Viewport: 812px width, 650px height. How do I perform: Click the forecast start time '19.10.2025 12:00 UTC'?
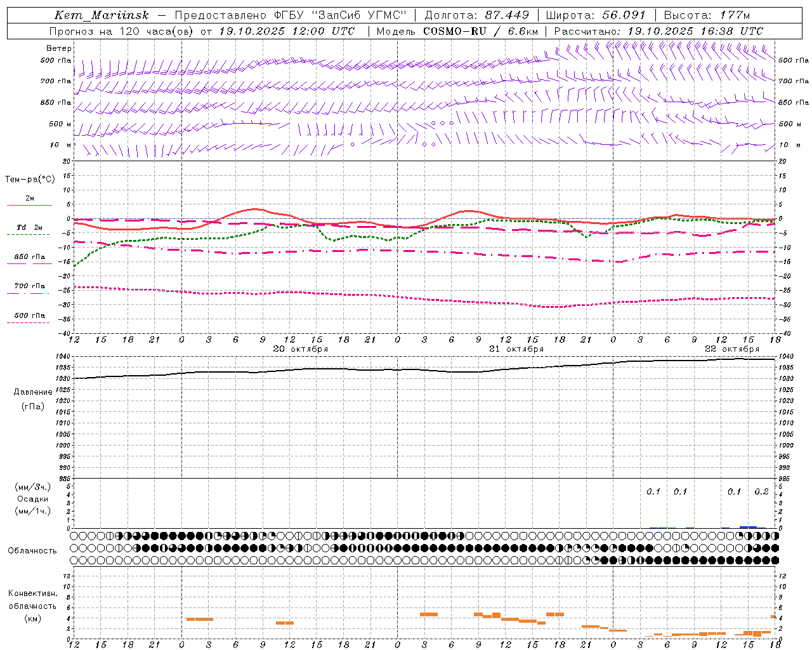pos(287,31)
